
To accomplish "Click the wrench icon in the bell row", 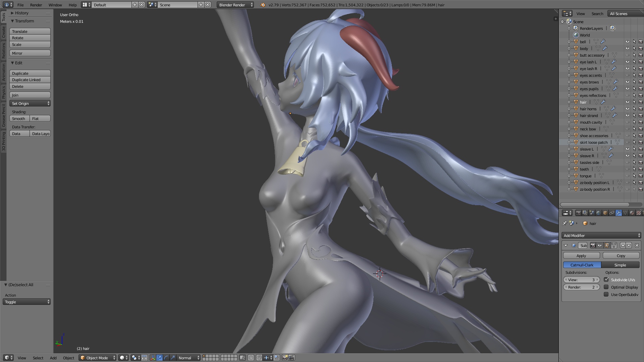I will (x=603, y=42).
